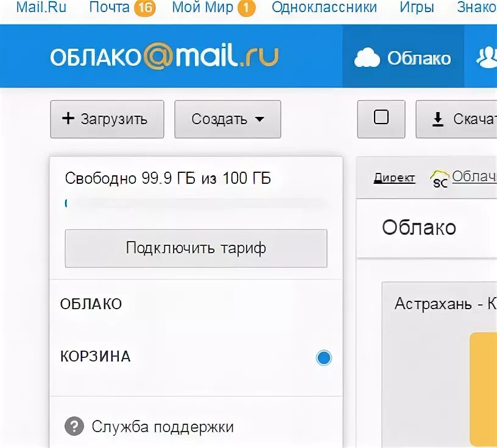Open the Облачное ad link

pyautogui.click(x=474, y=177)
